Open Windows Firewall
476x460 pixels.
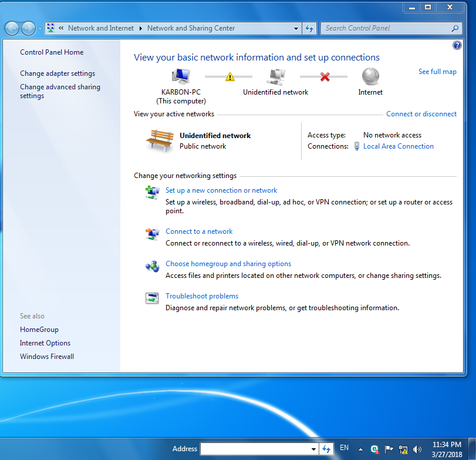(47, 357)
